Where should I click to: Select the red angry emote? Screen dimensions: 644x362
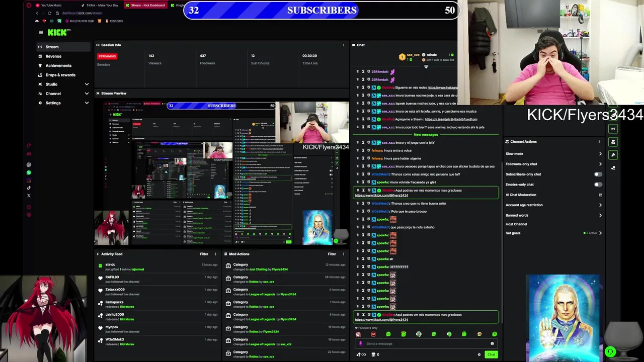(373, 334)
